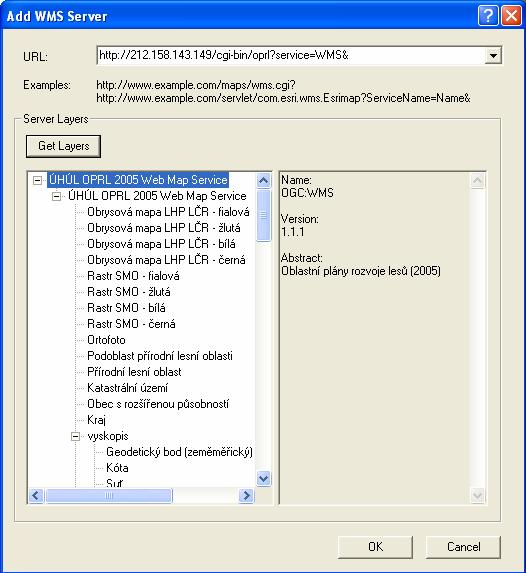Click layer tree scroll down arrow
The height and width of the screenshot is (573, 526).
264,478
